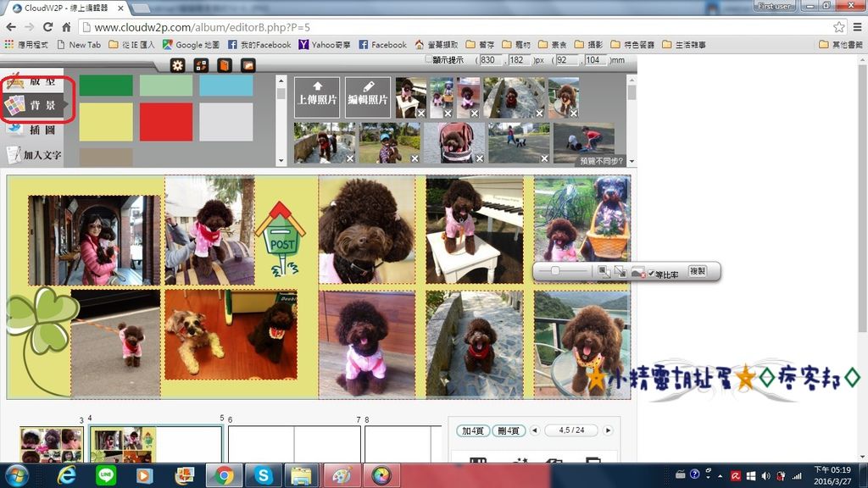
Task: Select the pages 4-5 spread thumbnail
Action: (x=156, y=444)
